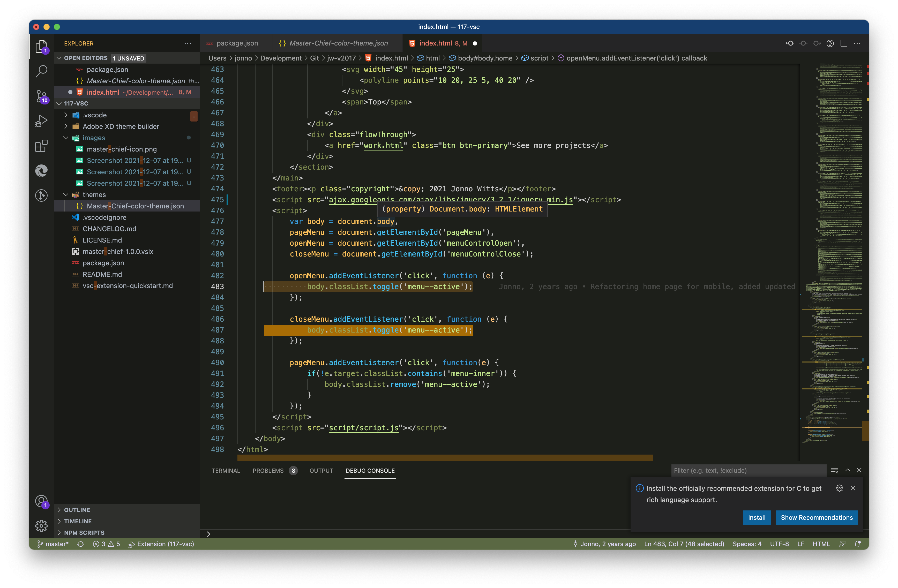
Task: Open the Extensions view
Action: [41, 146]
